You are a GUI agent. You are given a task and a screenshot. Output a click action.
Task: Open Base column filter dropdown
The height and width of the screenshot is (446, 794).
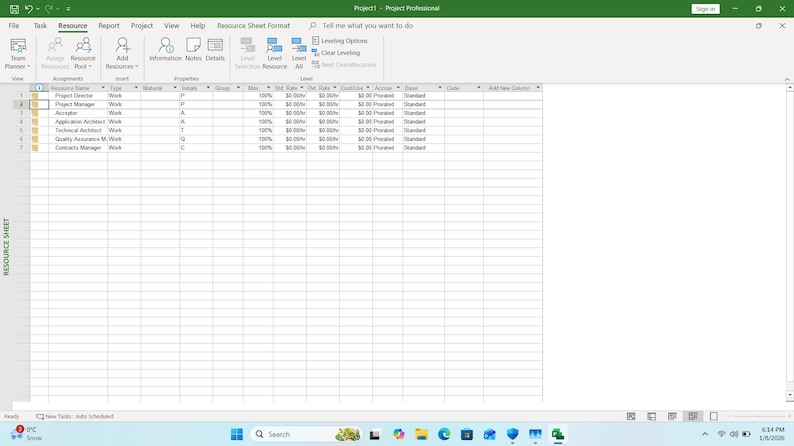pyautogui.click(x=440, y=88)
